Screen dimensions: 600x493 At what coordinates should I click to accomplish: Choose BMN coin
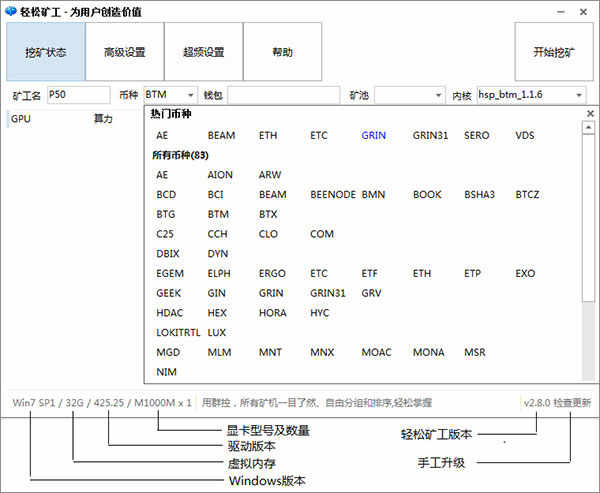pyautogui.click(x=373, y=194)
